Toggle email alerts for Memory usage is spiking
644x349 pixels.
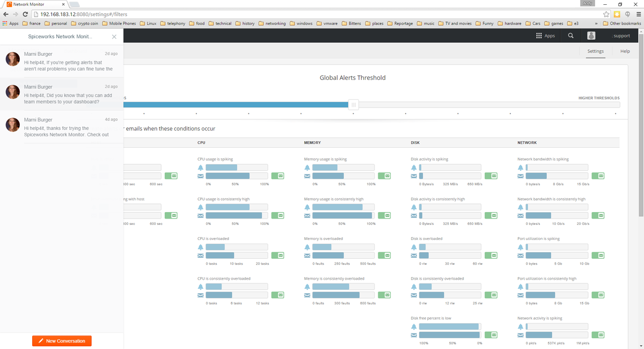pyautogui.click(x=385, y=176)
